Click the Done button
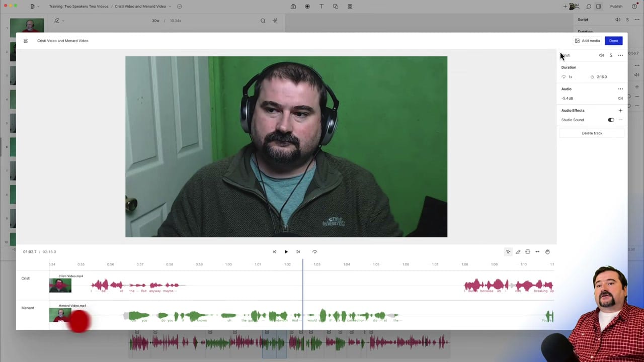Image resolution: width=644 pixels, height=362 pixels. click(x=613, y=41)
